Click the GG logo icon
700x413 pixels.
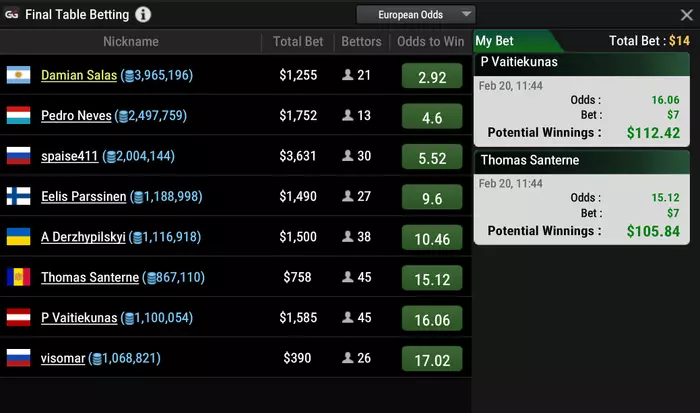coord(12,14)
